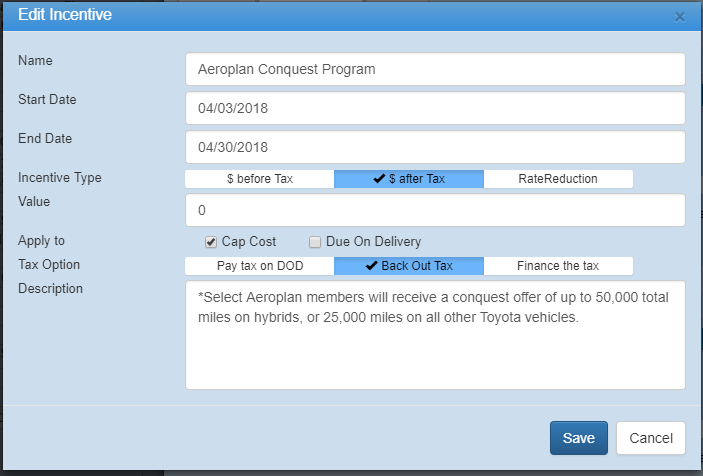The height and width of the screenshot is (476, 703).
Task: Cancel editing the incentive
Action: click(x=651, y=438)
